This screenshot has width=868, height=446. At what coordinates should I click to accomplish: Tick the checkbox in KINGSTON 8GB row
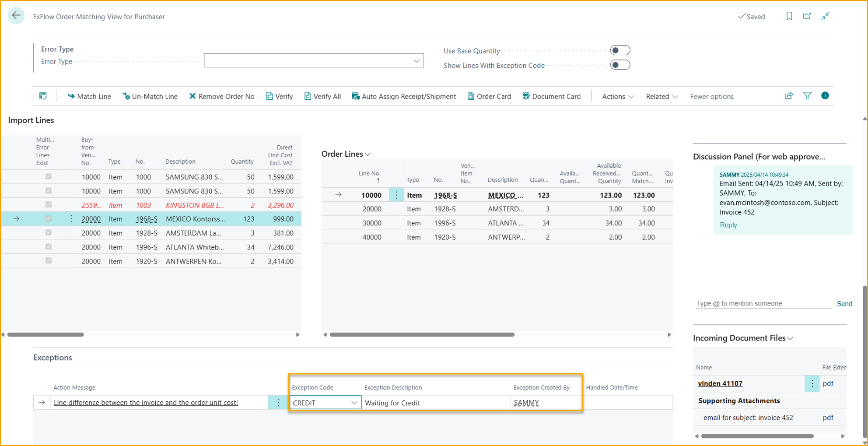pyautogui.click(x=49, y=205)
